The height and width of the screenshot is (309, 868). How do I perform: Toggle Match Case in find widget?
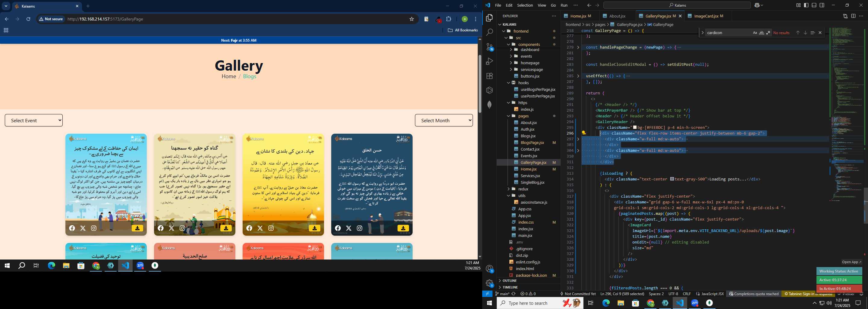point(755,33)
